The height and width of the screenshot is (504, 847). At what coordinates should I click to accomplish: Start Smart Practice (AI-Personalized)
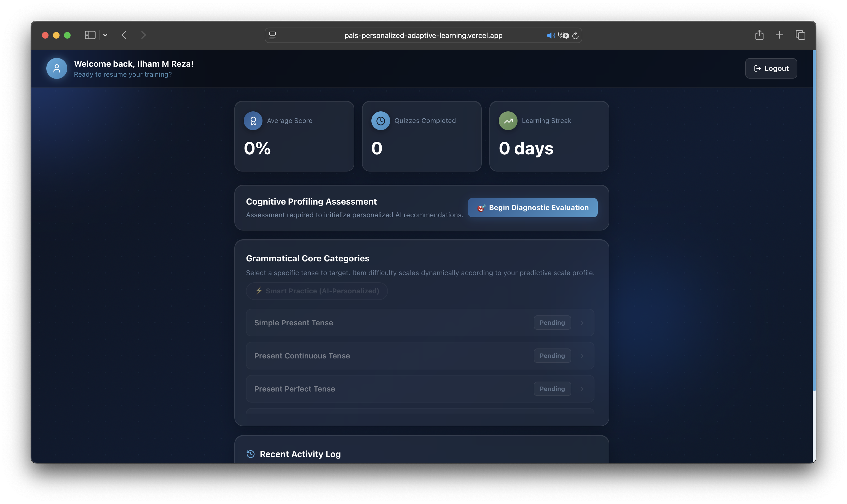coord(317,291)
